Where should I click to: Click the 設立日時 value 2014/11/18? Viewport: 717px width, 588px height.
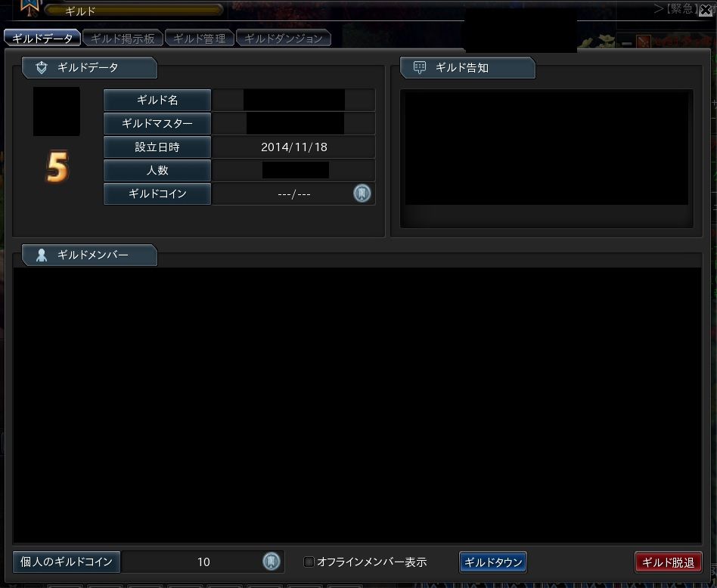click(x=293, y=147)
